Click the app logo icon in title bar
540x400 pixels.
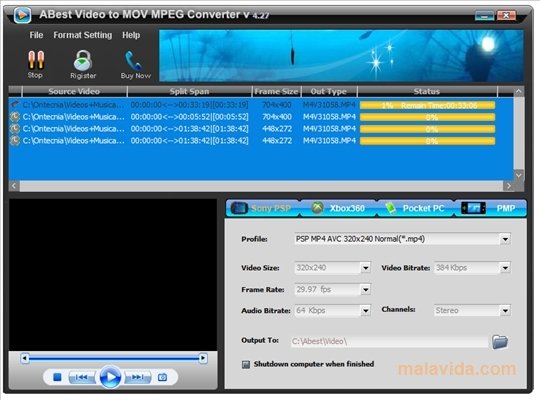click(x=22, y=15)
